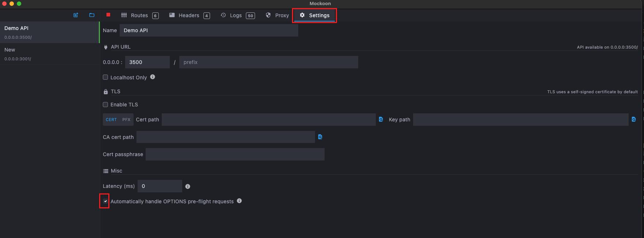Click the Key path input field
Screen dimensions: 644x238
coord(521,120)
